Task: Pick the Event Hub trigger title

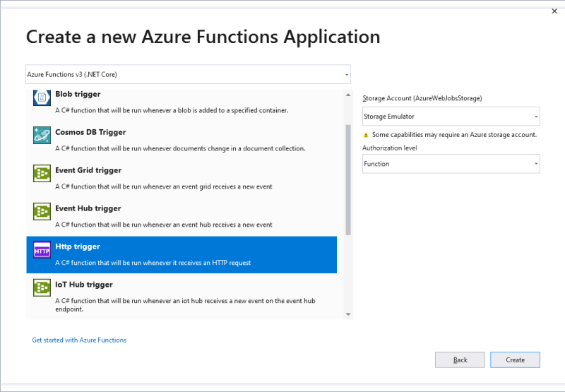Action: (x=88, y=208)
